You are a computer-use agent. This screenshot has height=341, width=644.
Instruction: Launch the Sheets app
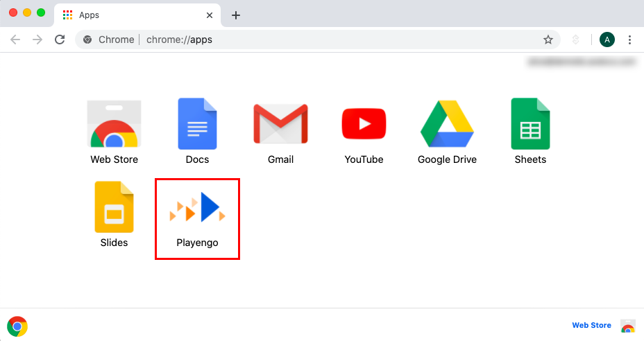530,123
